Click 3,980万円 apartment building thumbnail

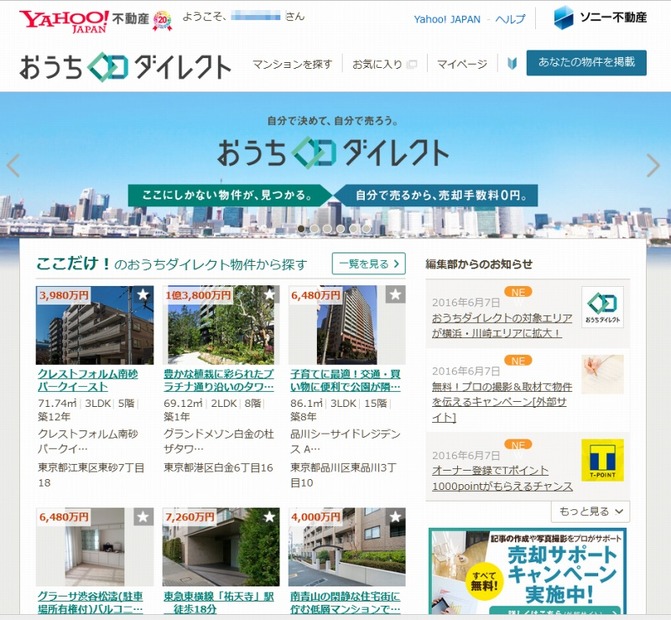[x=95, y=325]
